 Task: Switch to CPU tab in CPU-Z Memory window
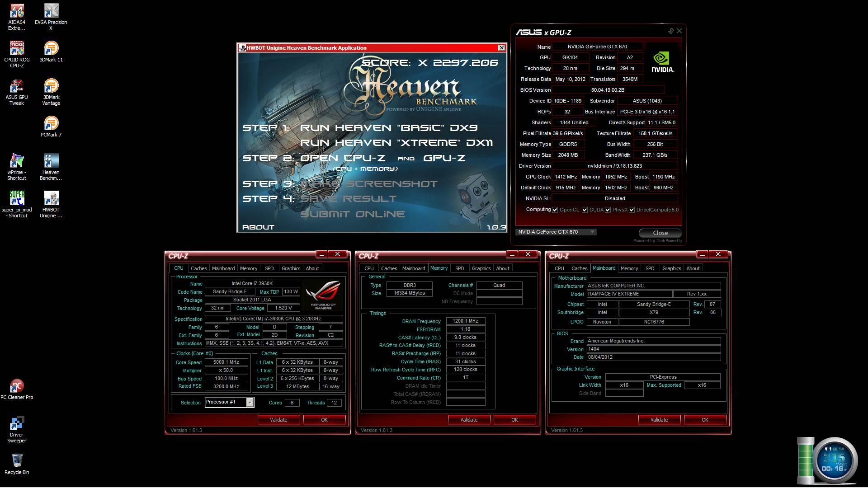click(369, 268)
